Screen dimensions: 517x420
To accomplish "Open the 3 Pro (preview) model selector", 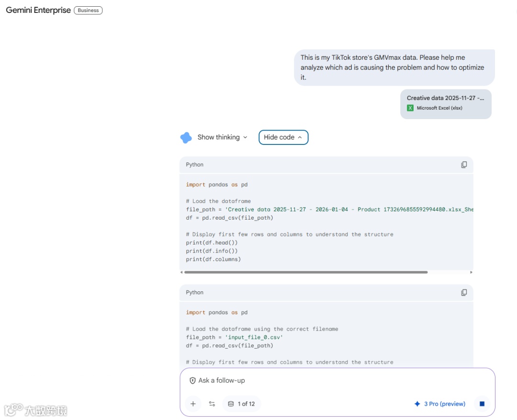I will point(440,404).
